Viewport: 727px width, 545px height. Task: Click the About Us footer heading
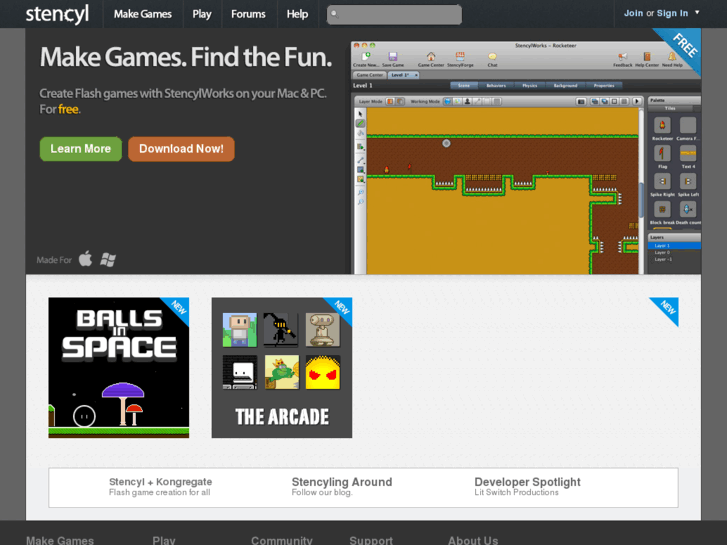pos(473,540)
